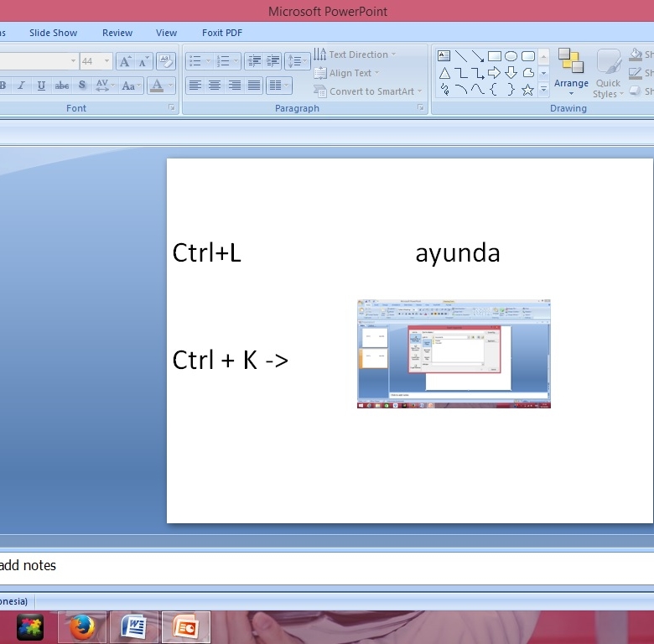Viewport: 654px width, 644px height.
Task: Pick the 5-point star shape
Action: pyautogui.click(x=527, y=90)
